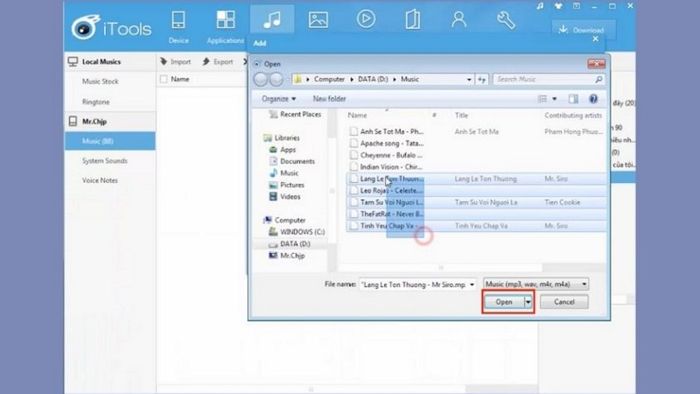Image resolution: width=700 pixels, height=394 pixels.
Task: Close the Add panel with its X
Action: pos(596,39)
